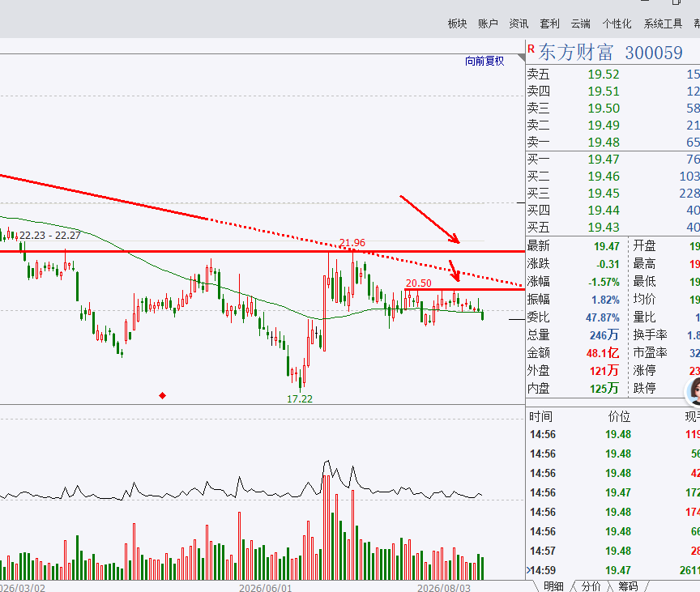
Task: Click the gray corner triangle beside 向前复权
Action: tap(522, 58)
